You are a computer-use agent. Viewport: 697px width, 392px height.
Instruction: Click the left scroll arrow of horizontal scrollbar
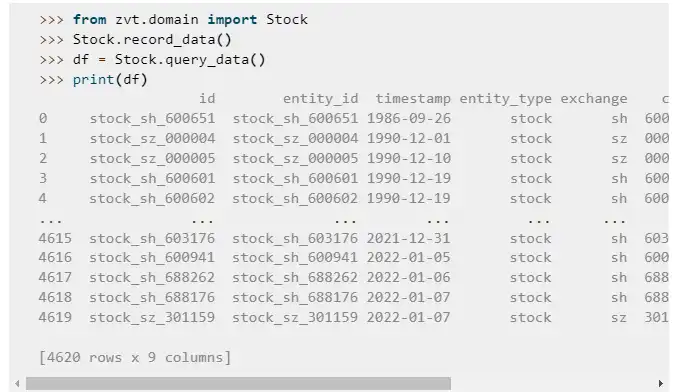coord(17,384)
